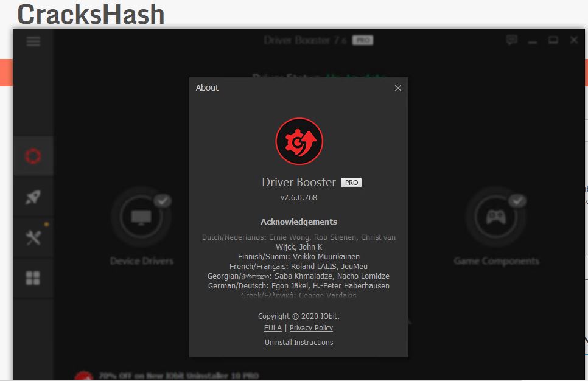
Task: Open the Privacy Policy link
Action: 311,328
